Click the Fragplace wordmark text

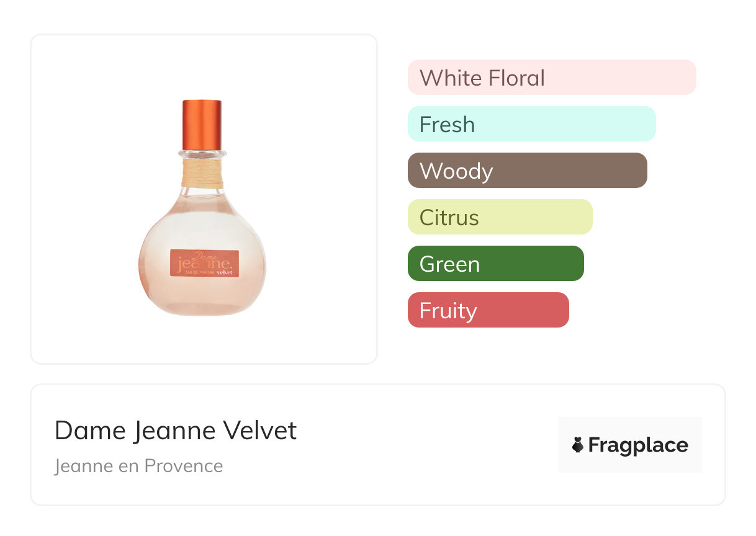pyautogui.click(x=638, y=445)
